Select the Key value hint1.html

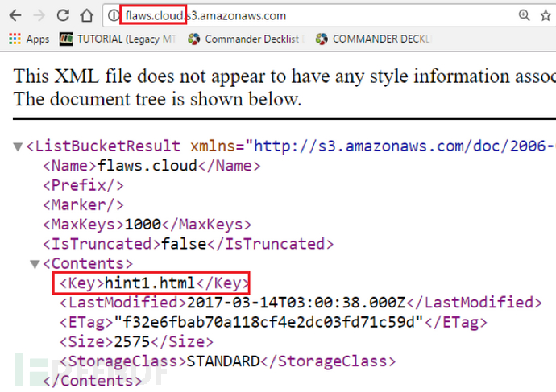click(x=150, y=283)
